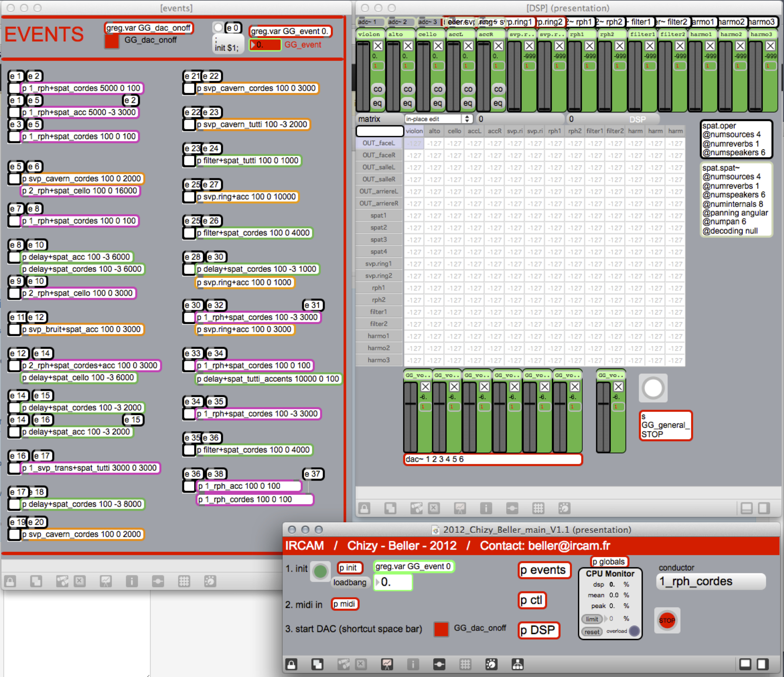Click the s GG_general_STOP object
This screenshot has width=784, height=677.
pyautogui.click(x=666, y=426)
